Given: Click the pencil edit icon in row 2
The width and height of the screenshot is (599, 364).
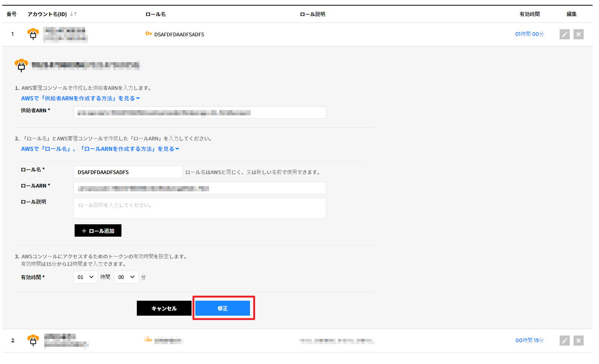Looking at the screenshot, I should pyautogui.click(x=564, y=340).
